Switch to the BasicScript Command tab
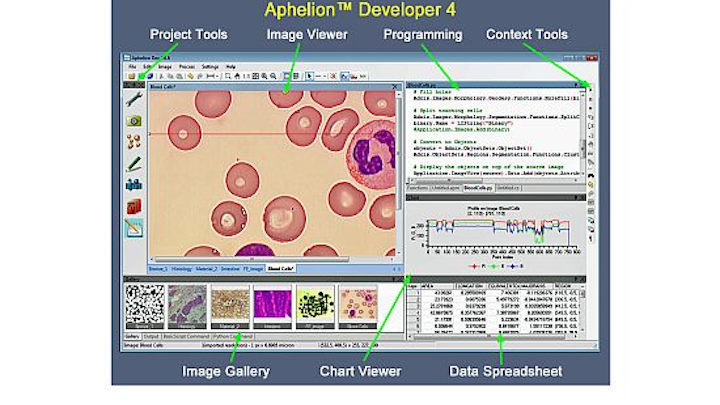This screenshot has height=405, width=720. (x=186, y=337)
